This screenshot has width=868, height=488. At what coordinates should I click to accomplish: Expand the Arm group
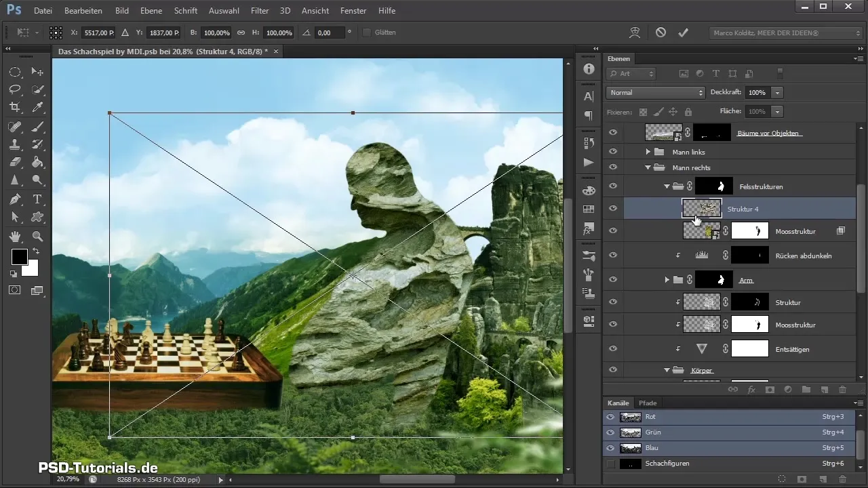click(667, 279)
